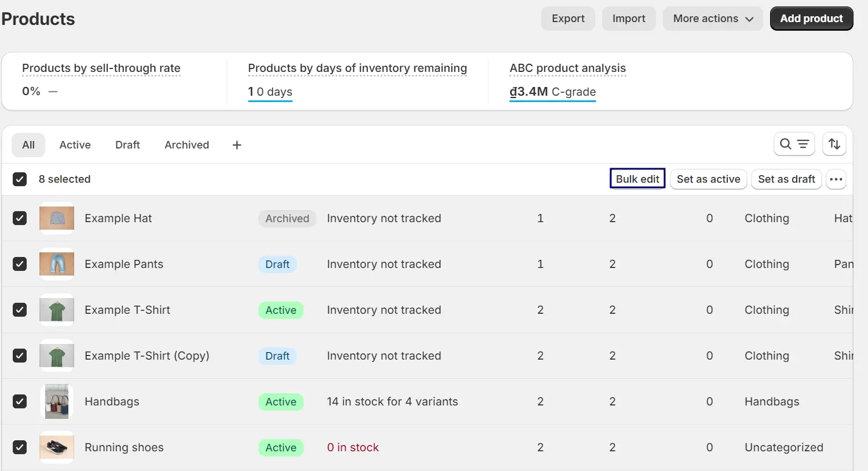The height and width of the screenshot is (471, 868).
Task: Click the Archived status badge for Example Hat
Action: (x=287, y=219)
